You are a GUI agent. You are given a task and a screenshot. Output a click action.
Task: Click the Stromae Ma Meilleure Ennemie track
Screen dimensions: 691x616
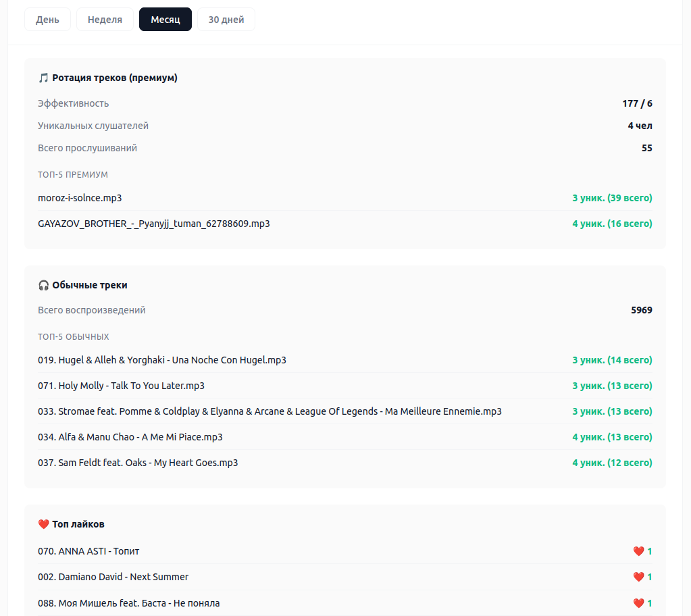(270, 411)
